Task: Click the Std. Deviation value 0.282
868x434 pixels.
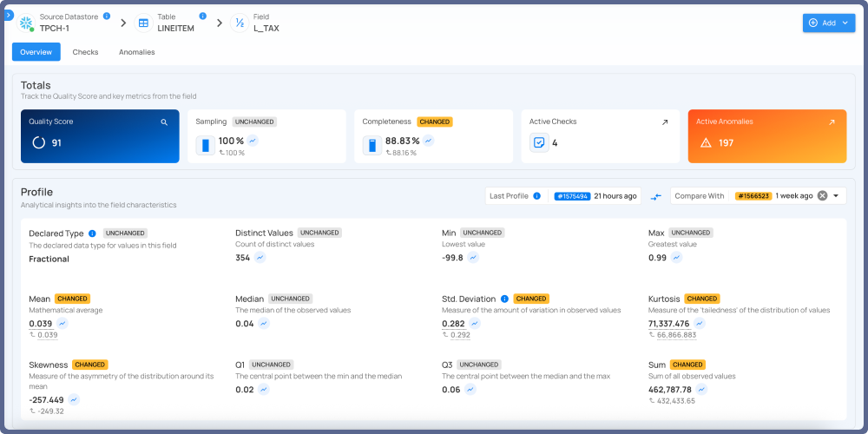Action: 453,324
